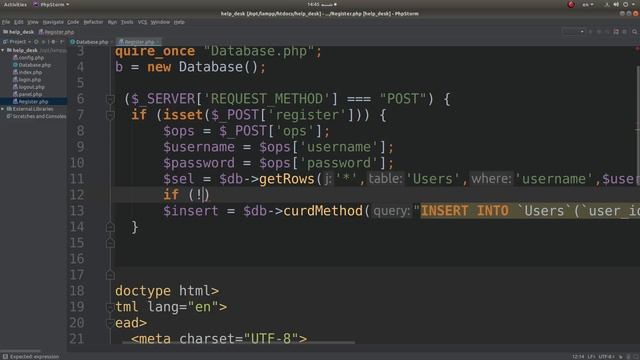Click the network icon in system tray
Image resolution: width=640 pixels, height=360 pixels.
607,4
